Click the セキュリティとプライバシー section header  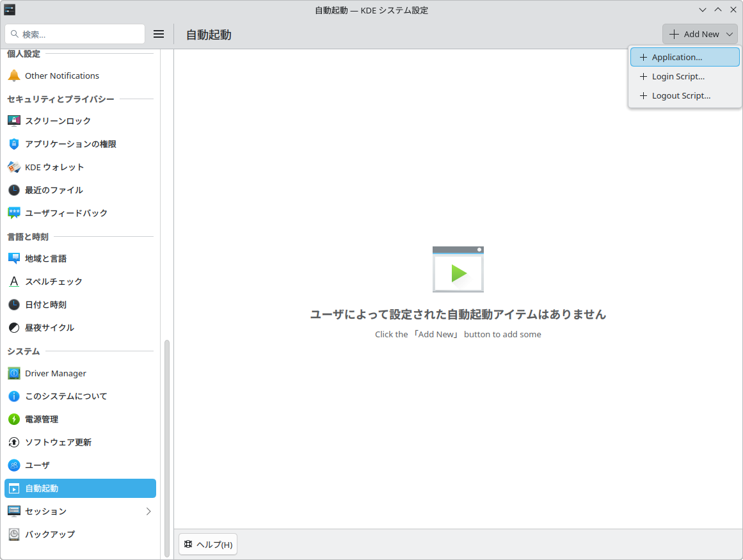pos(61,99)
